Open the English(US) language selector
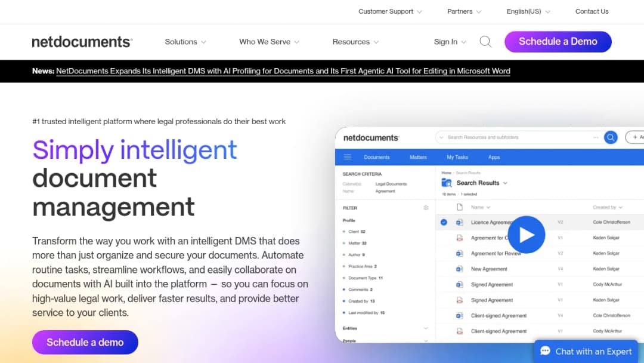Screen dimensions: 644x363 pos(528,11)
